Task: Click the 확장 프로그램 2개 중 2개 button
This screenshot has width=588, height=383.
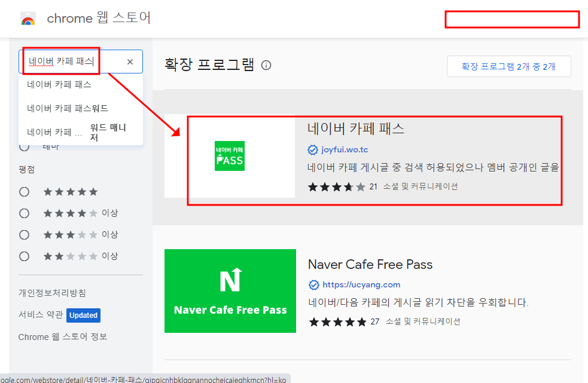Action: pyautogui.click(x=509, y=66)
